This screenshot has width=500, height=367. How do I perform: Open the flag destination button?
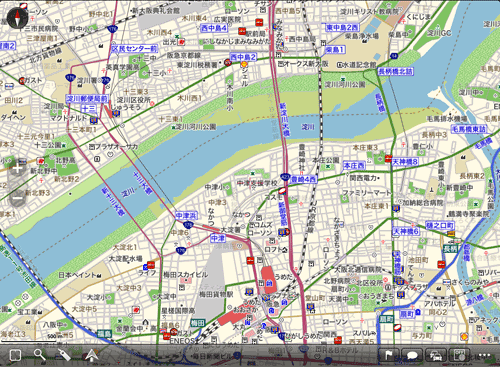point(389,356)
